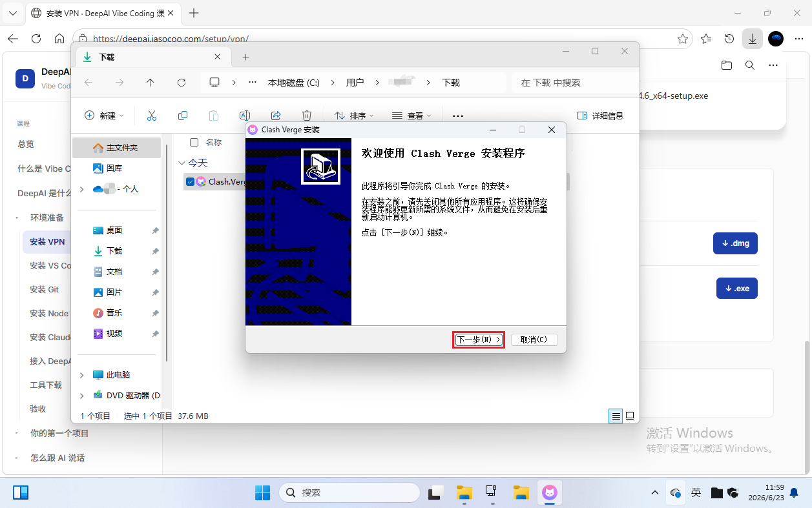Switch Explorer to details list view icon
Viewport: 812px width, 508px height.
pyautogui.click(x=616, y=416)
